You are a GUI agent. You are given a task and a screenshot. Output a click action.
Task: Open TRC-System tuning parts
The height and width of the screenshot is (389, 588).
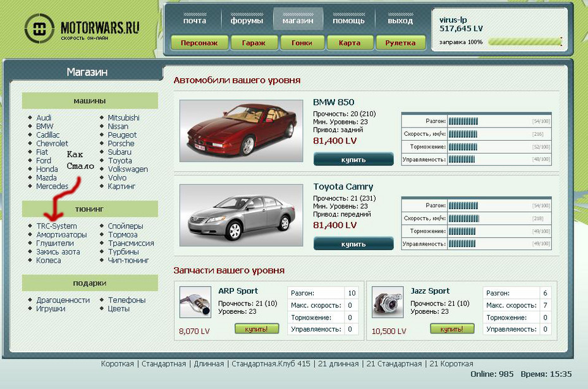[x=57, y=226]
